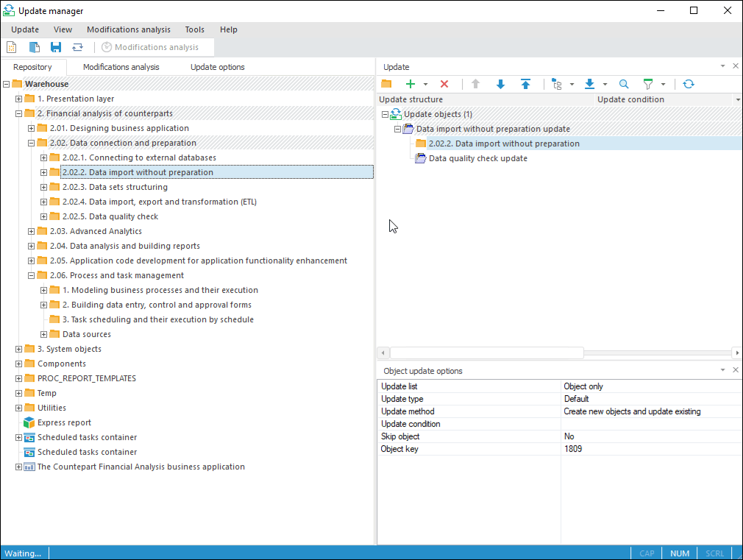Click the horizontal scrollbar in Update panel

click(486, 353)
